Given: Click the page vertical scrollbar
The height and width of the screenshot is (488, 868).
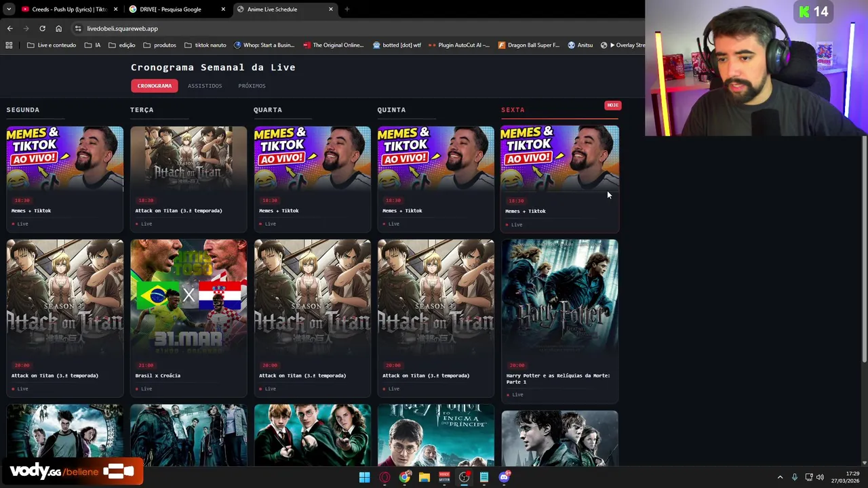Looking at the screenshot, I should point(863,251).
